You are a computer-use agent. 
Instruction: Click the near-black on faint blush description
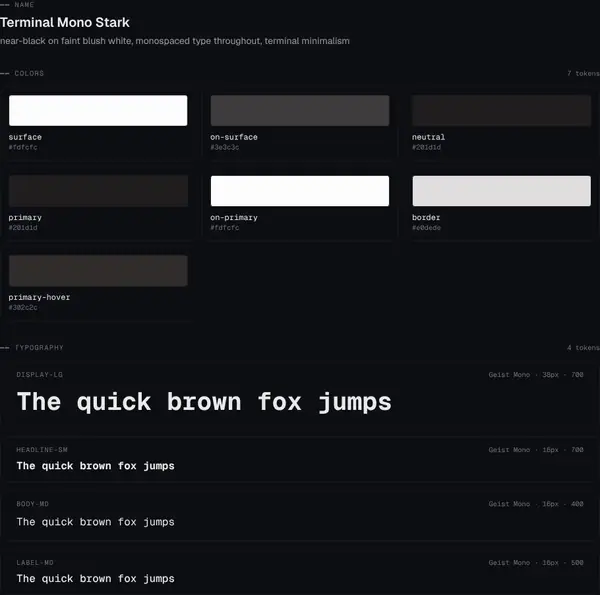click(x=174, y=41)
